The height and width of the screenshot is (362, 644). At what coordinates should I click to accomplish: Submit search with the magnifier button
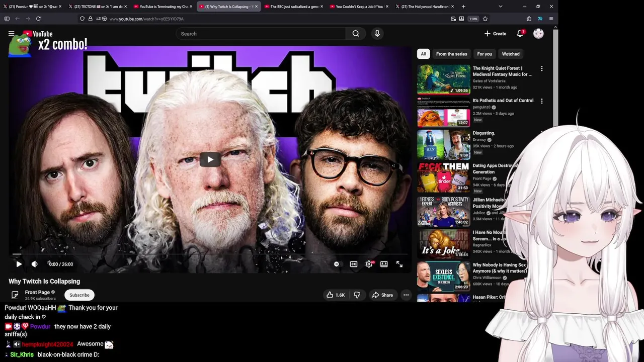point(356,34)
